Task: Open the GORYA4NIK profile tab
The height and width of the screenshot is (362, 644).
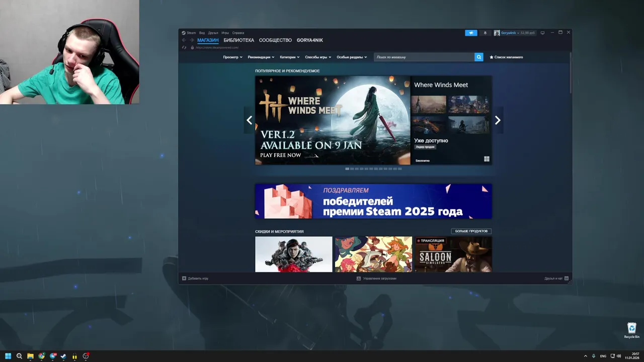Action: (x=310, y=40)
